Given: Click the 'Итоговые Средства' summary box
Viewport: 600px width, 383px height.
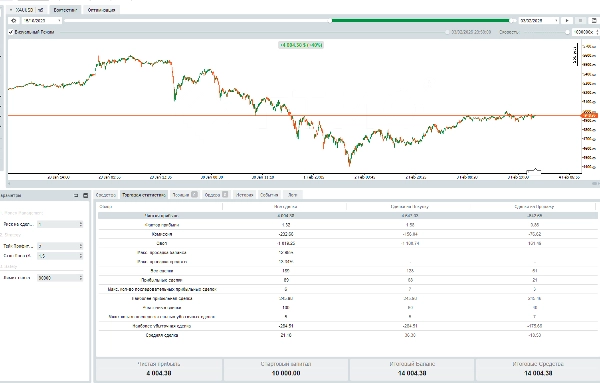Looking at the screenshot, I should click(x=538, y=369).
